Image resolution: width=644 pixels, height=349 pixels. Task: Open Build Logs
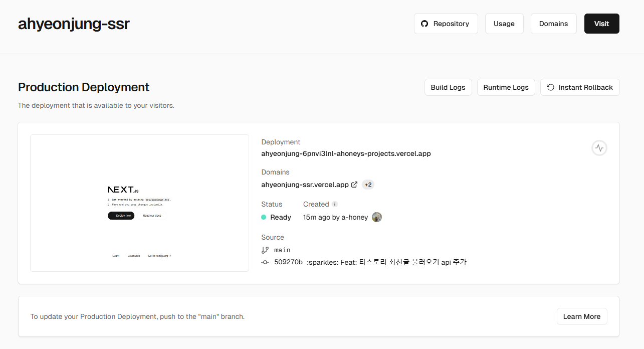point(448,87)
